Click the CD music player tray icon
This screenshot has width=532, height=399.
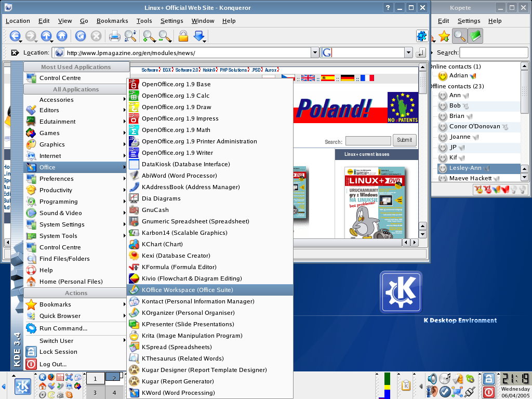[x=445, y=379]
